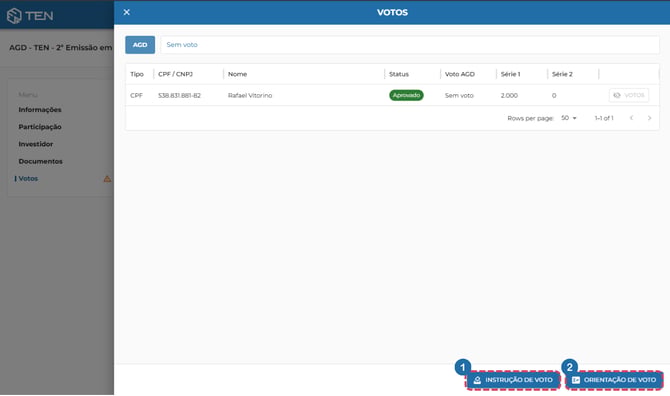Select the Rafael Vitorino name cell
The image size is (670, 396).
click(x=250, y=96)
